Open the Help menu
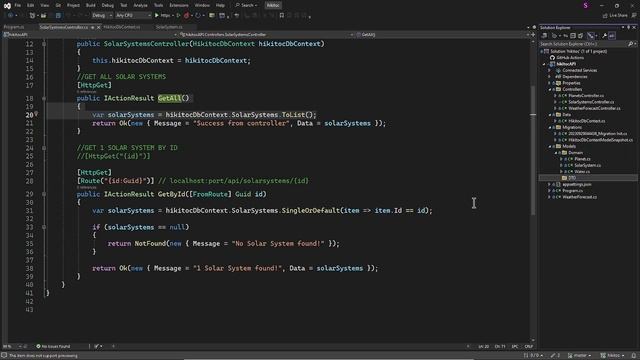Screen dimensions: 640x360 coord(220,5)
